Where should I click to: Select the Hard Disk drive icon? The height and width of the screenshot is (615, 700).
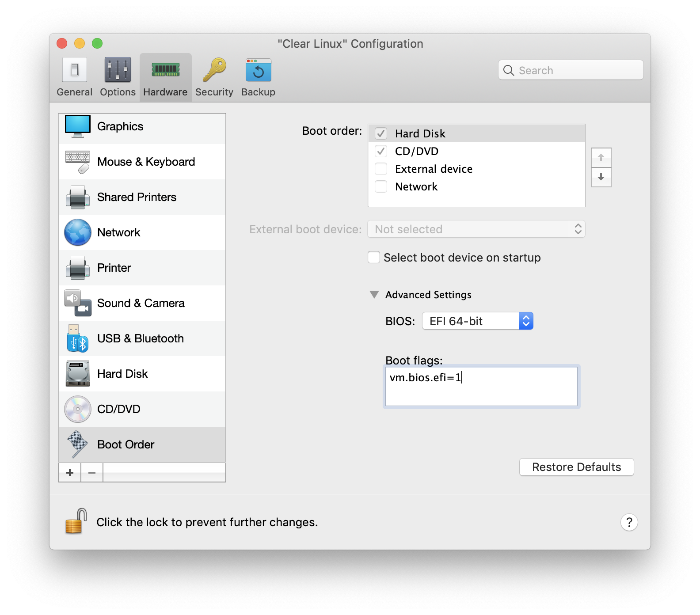[78, 374]
